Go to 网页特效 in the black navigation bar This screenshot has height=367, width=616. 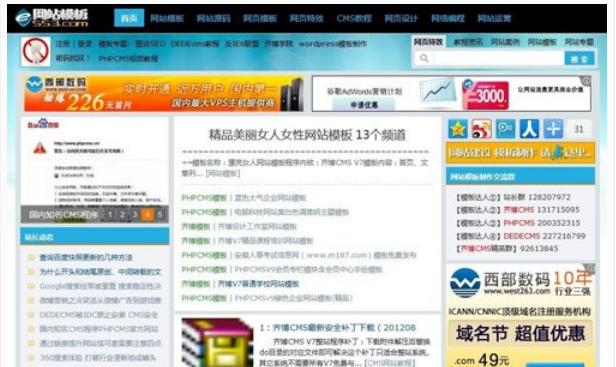point(306,18)
